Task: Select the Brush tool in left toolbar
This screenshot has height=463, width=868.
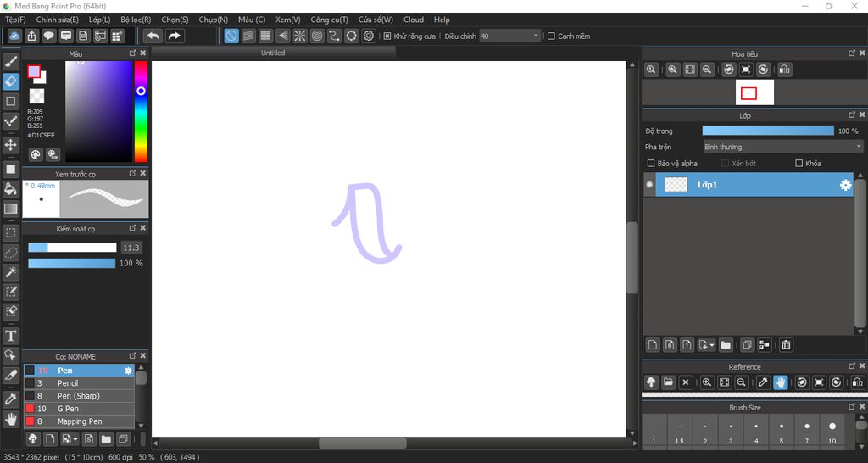Action: click(10, 61)
